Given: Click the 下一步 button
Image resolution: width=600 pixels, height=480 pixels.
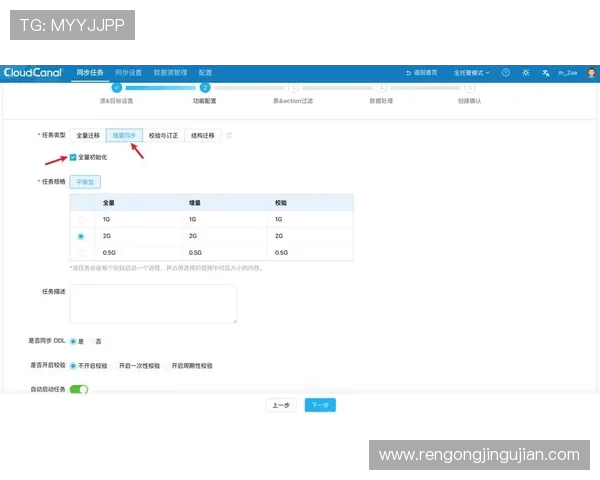Looking at the screenshot, I should 320,405.
